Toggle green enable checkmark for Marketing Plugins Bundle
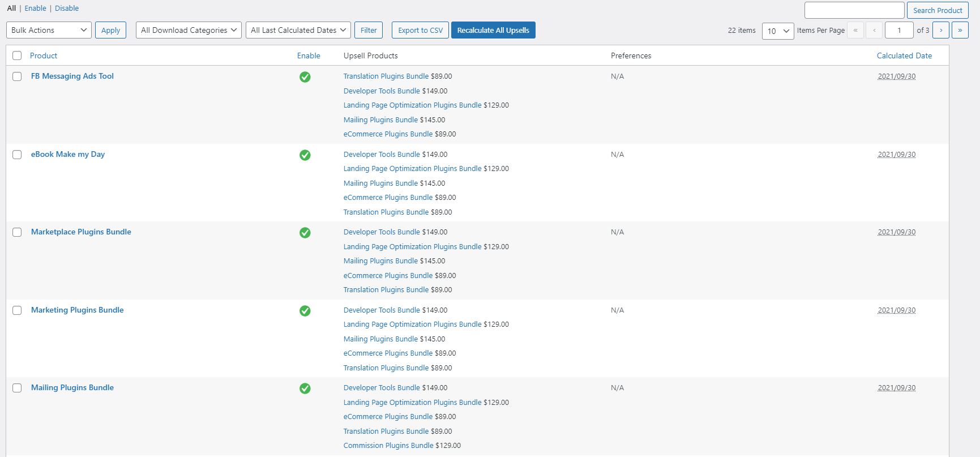 click(x=305, y=311)
